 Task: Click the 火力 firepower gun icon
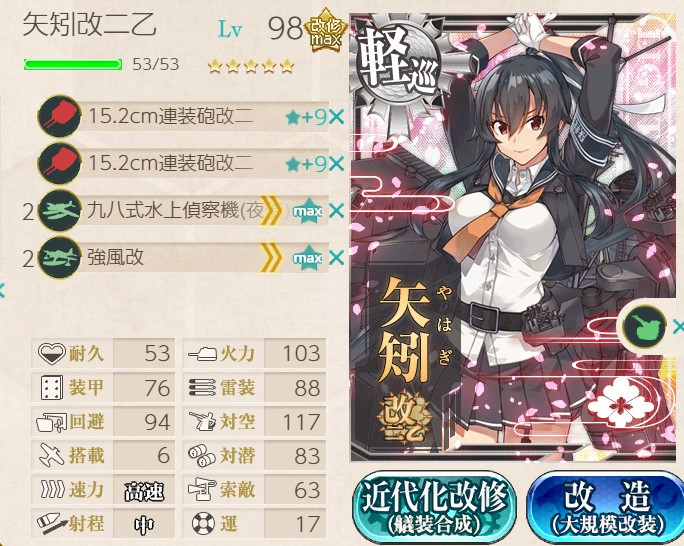point(203,353)
